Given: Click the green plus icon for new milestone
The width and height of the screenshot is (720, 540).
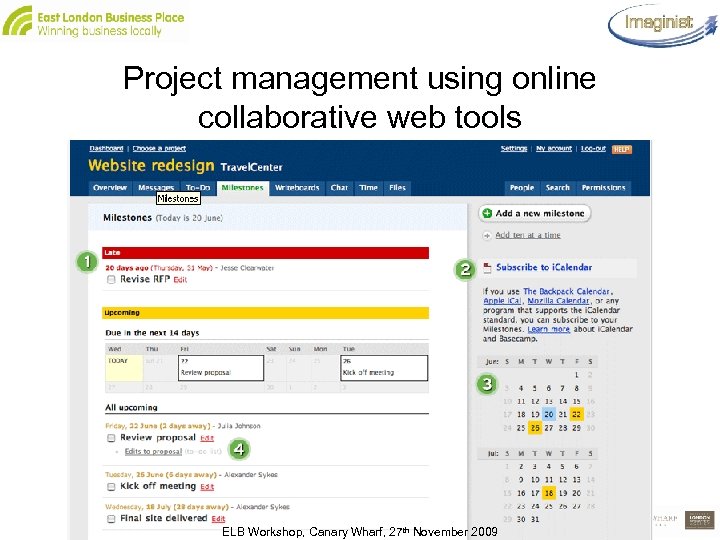Looking at the screenshot, I should pos(488,213).
